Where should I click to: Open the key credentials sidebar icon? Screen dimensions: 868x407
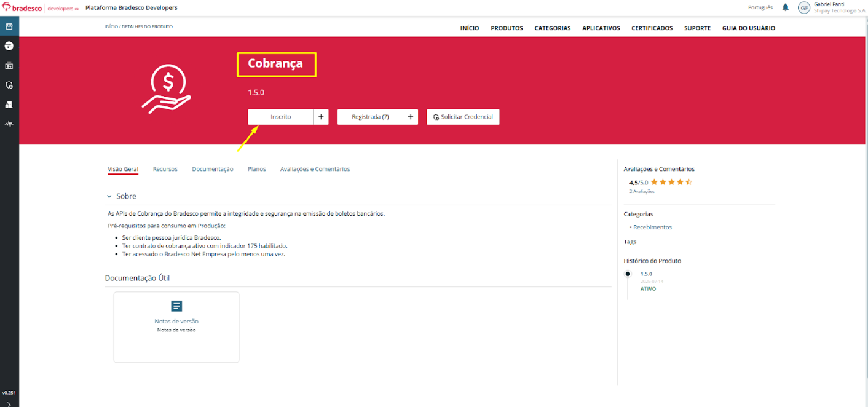[9, 66]
